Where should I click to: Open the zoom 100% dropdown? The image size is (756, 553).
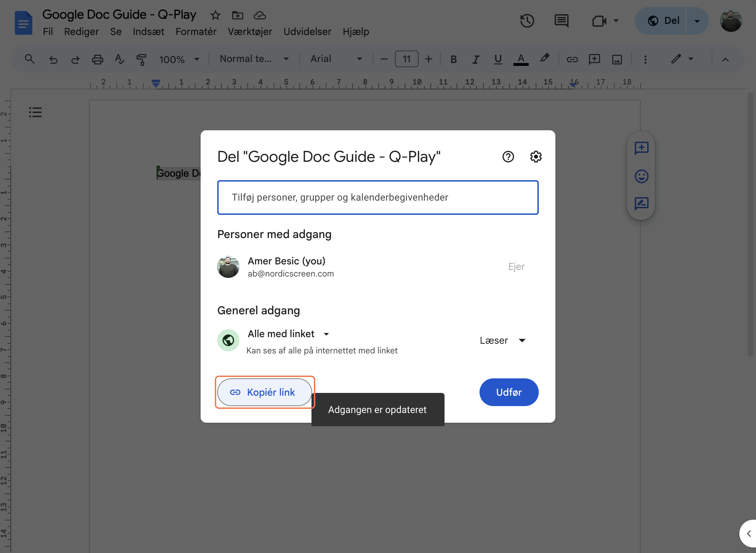[x=179, y=60]
